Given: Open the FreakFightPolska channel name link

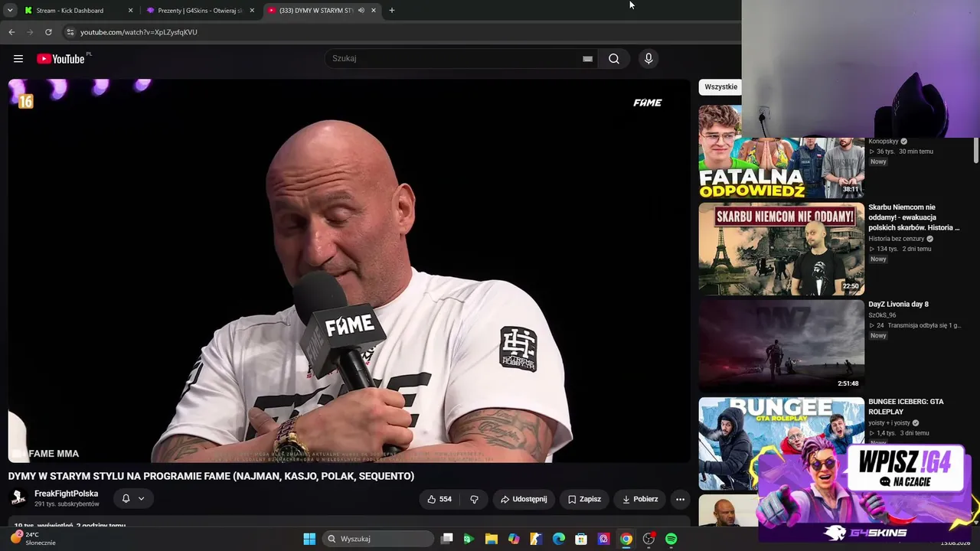Looking at the screenshot, I should point(66,494).
